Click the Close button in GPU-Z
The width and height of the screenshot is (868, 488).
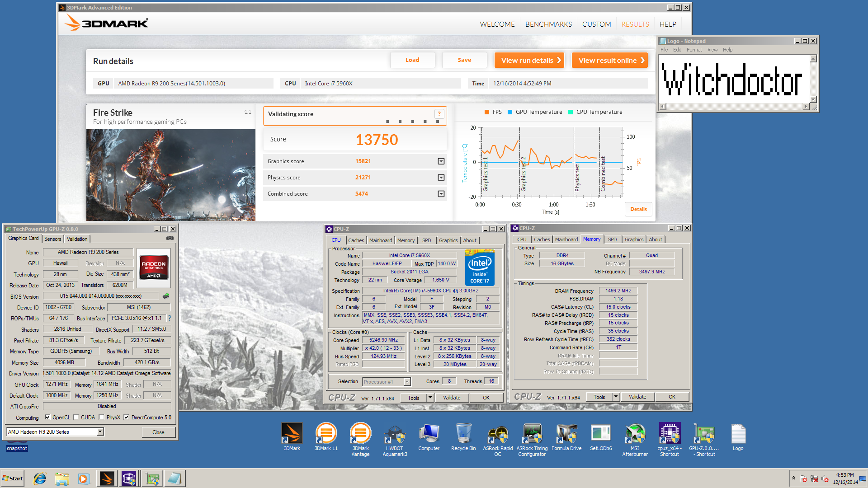[158, 432]
